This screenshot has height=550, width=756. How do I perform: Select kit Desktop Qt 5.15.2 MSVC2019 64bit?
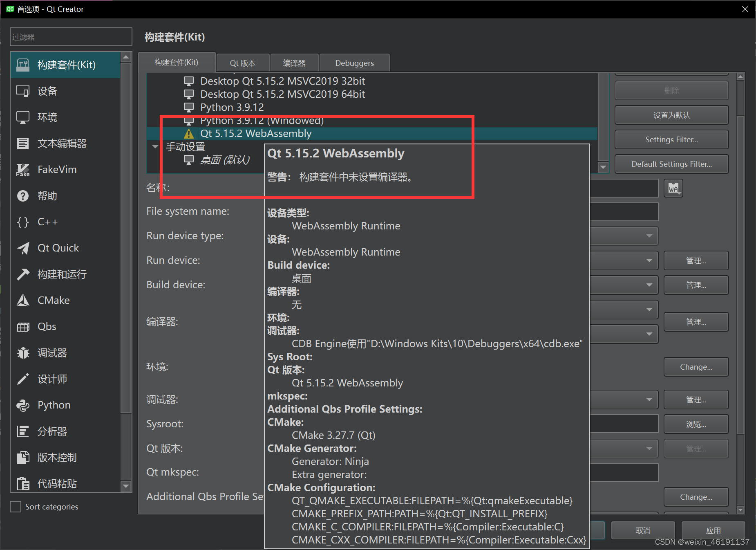pyautogui.click(x=282, y=94)
